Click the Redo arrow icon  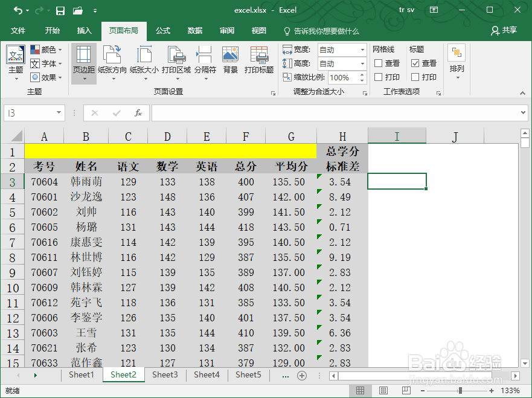[39, 10]
